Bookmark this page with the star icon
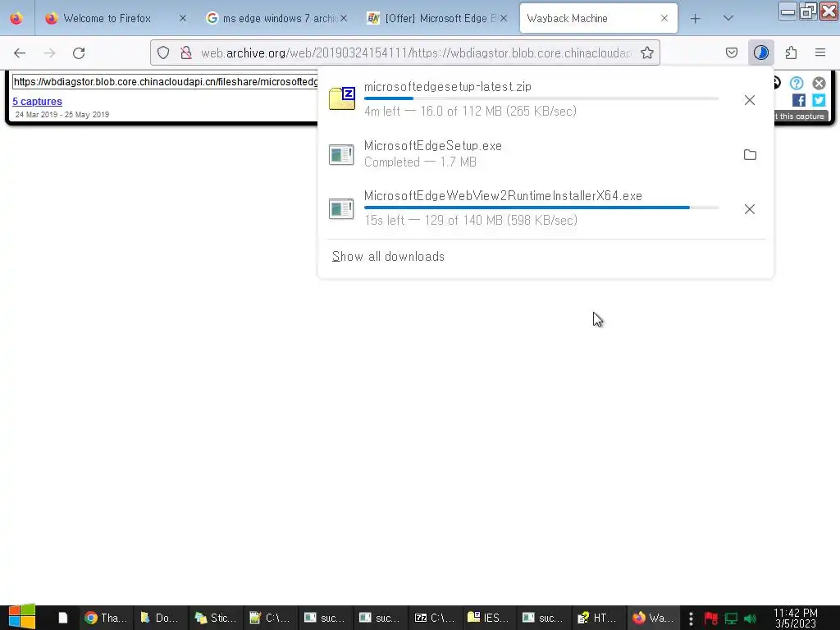The height and width of the screenshot is (630, 840). click(x=646, y=52)
